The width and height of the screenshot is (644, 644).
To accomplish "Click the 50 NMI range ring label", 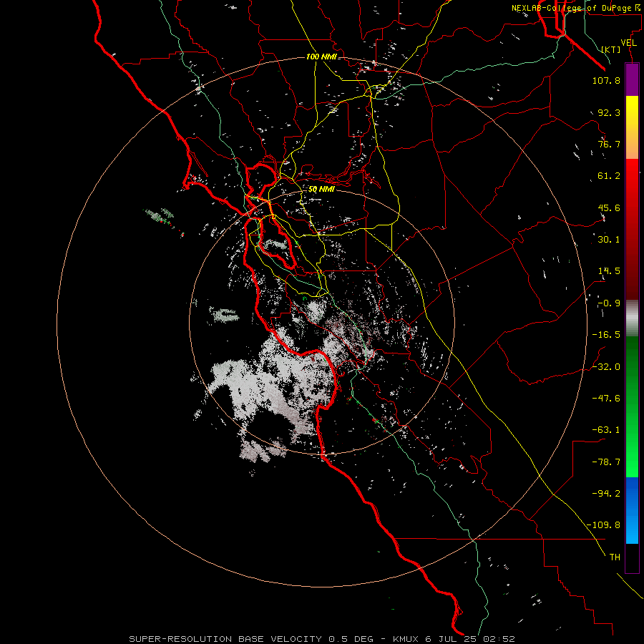I will tap(321, 190).
